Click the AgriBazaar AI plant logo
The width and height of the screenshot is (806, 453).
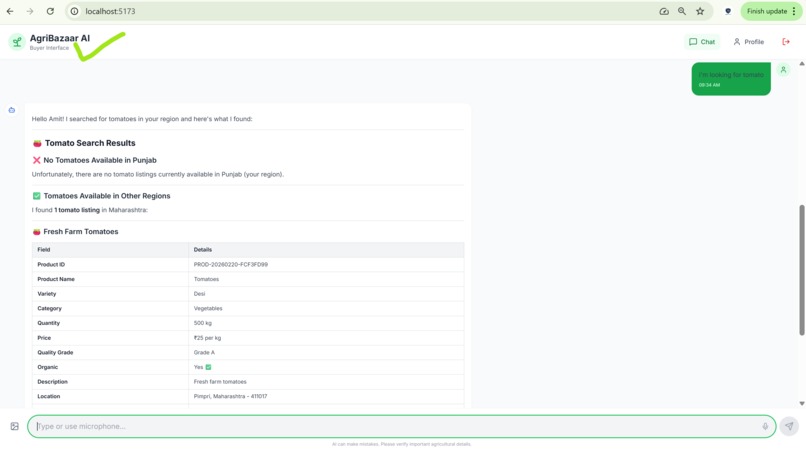17,42
